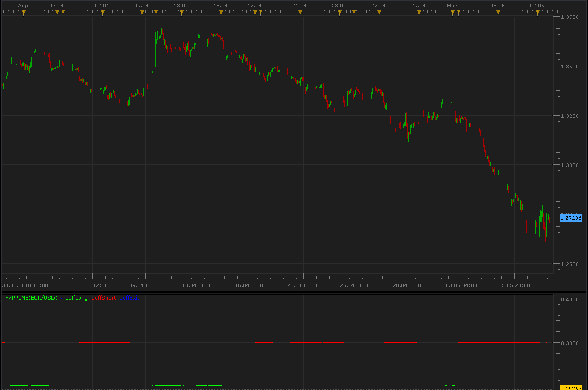This screenshot has width=588, height=390.
Task: Select the buffLong series in legend
Action: coord(76,298)
